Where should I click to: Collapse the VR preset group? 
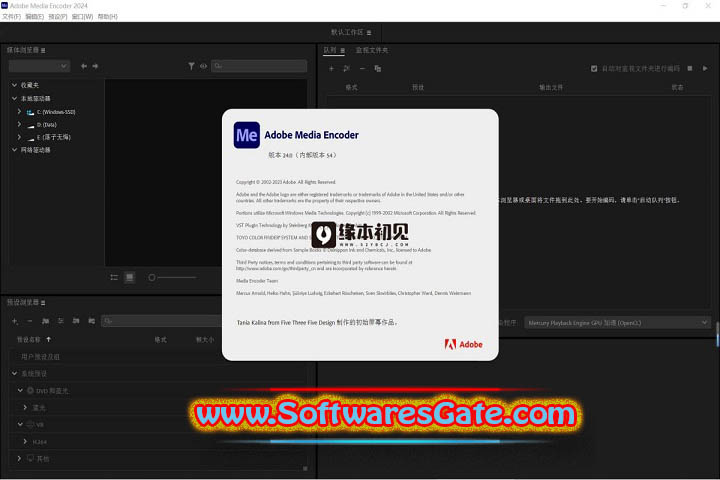point(20,424)
